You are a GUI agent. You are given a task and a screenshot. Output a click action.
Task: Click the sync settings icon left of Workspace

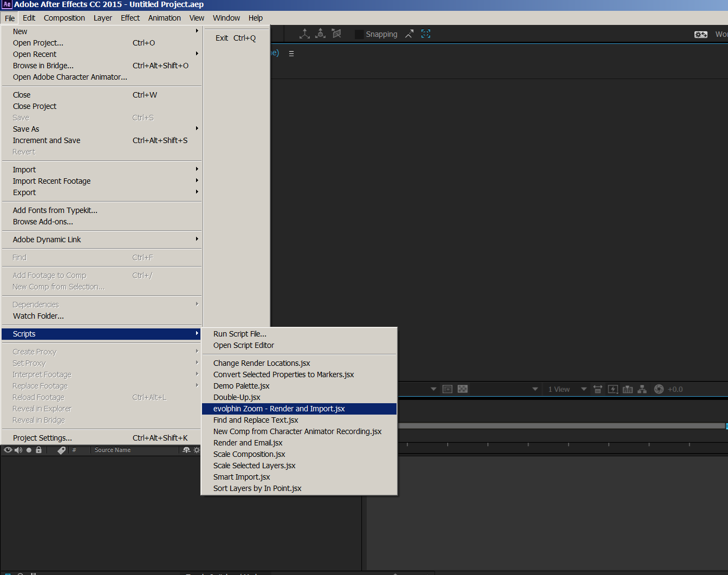[x=701, y=34]
